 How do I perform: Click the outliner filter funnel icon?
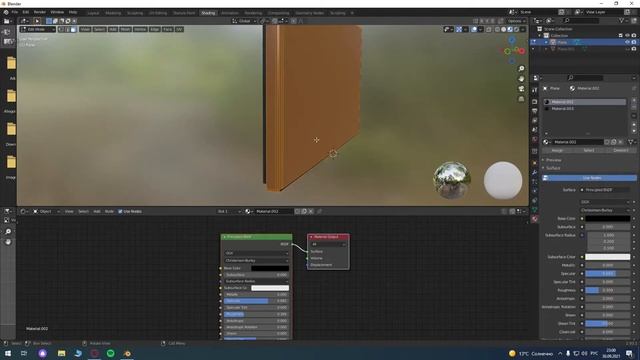pos(621,20)
